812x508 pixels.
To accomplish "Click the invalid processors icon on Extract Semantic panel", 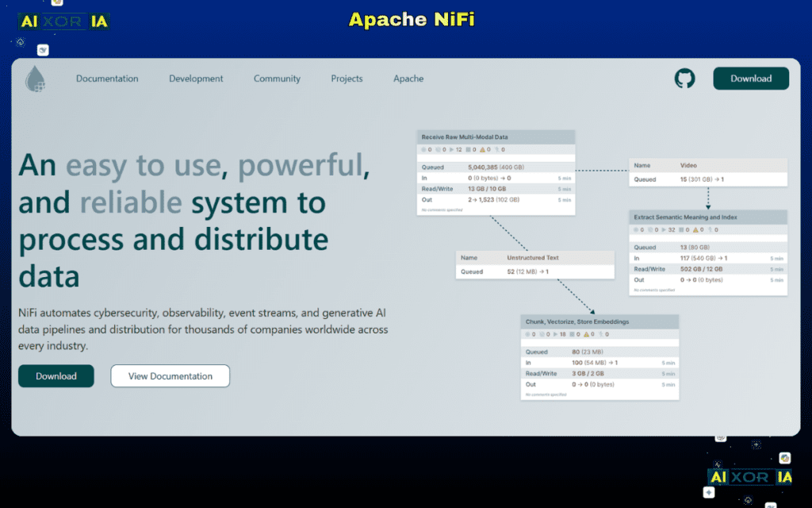I will pyautogui.click(x=680, y=230).
